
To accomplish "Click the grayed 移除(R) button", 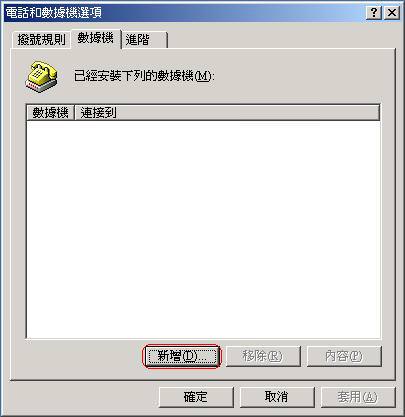I will pos(263,356).
